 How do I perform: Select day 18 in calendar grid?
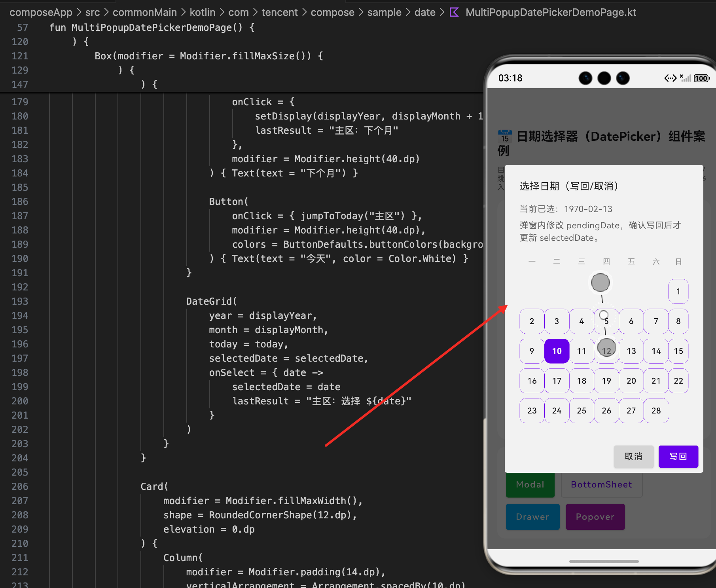(582, 381)
